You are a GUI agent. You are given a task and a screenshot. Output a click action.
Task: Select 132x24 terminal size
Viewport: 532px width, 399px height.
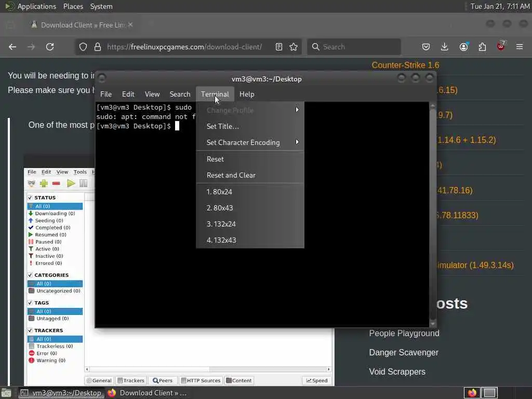(x=250, y=224)
